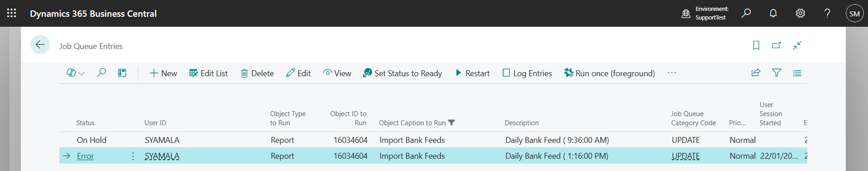Open the notifications bell
The height and width of the screenshot is (171, 868).
tap(773, 13)
